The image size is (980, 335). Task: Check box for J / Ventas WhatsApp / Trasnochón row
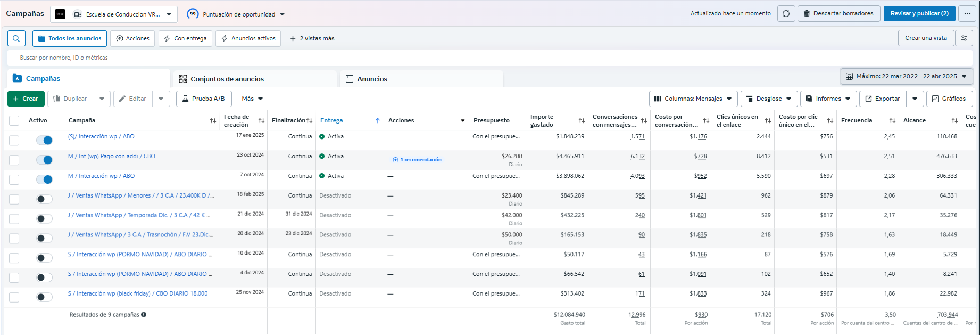[14, 239]
